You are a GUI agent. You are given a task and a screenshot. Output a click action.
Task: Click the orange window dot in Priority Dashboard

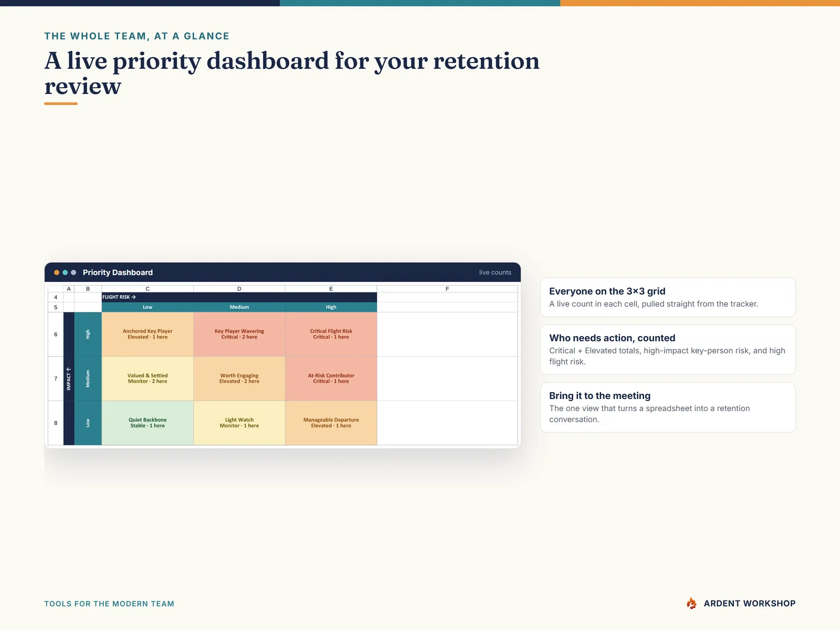(57, 272)
